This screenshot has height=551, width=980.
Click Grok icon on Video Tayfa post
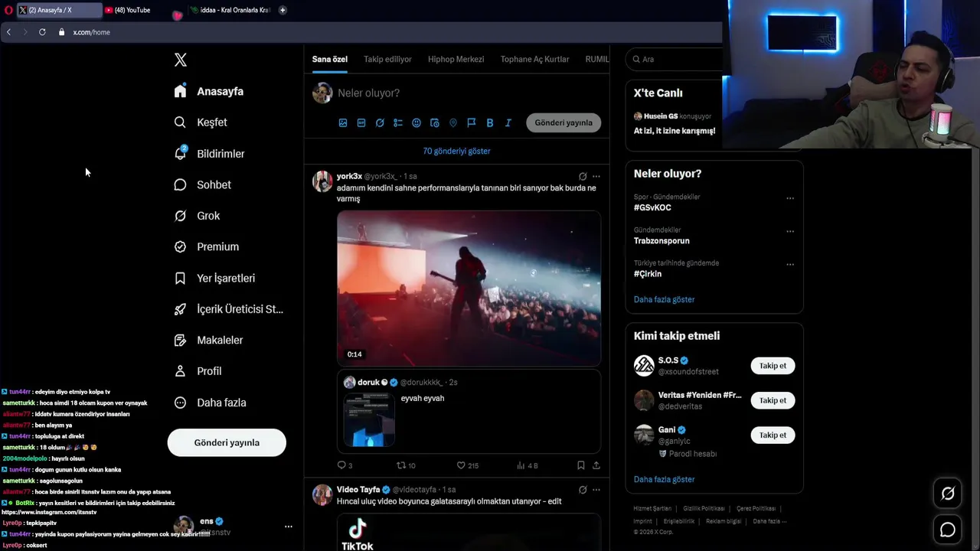click(583, 490)
